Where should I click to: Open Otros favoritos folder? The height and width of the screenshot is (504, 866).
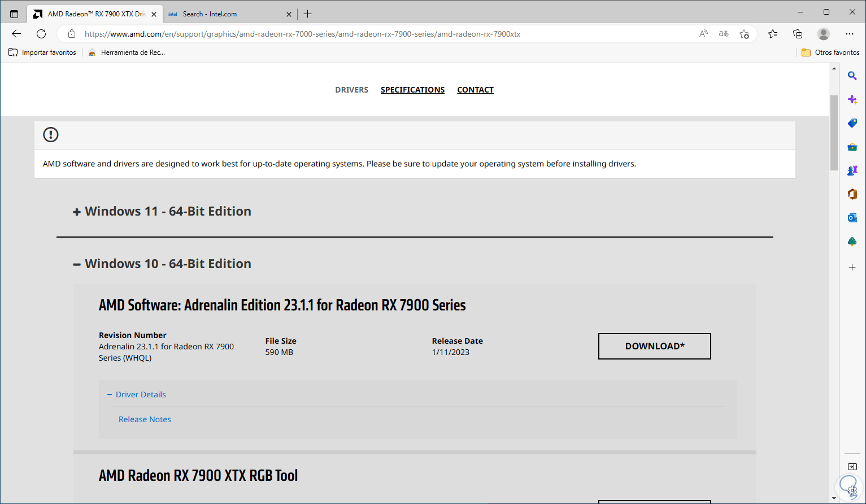[830, 52]
